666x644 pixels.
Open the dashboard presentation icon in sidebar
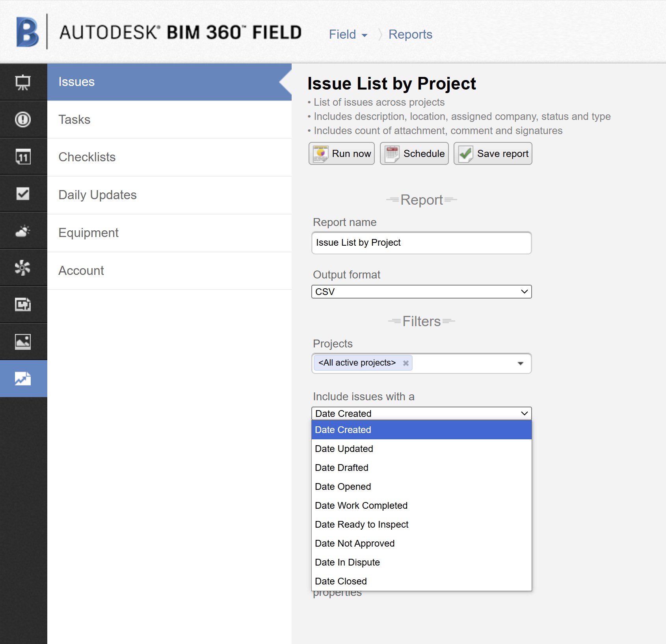[x=23, y=82]
